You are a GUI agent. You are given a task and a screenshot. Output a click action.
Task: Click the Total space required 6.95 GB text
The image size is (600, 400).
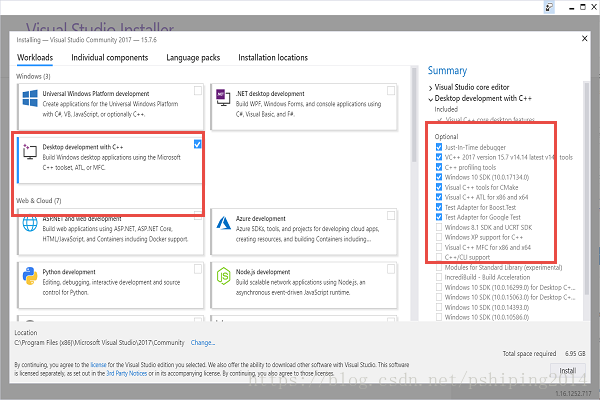click(x=544, y=354)
